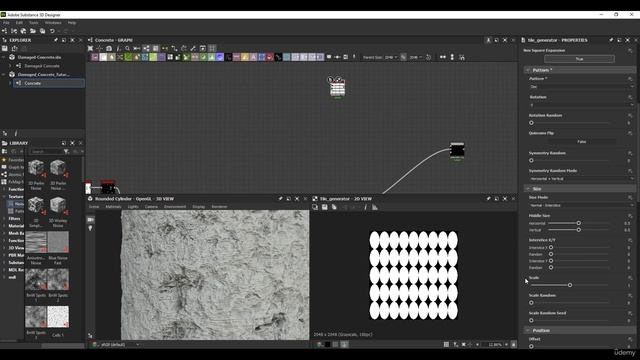Click the lock icon beside 2D view zoom
Image resolution: width=640 pixels, height=360 pixels.
coord(513,344)
